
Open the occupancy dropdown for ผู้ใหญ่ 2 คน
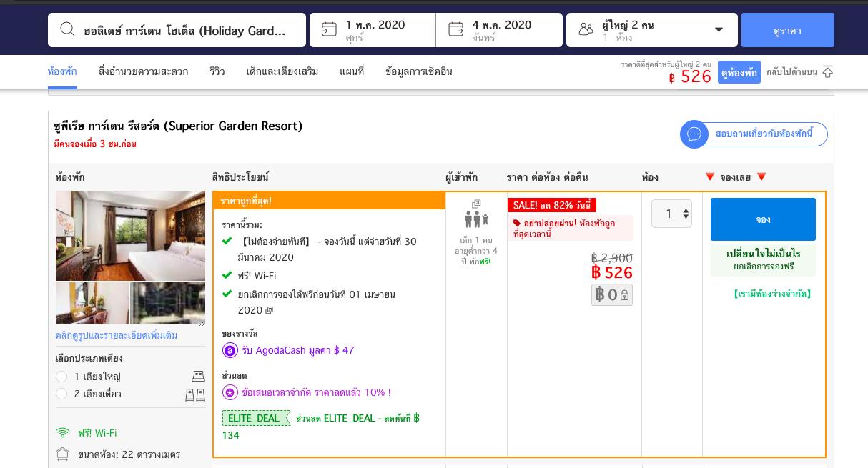[719, 29]
